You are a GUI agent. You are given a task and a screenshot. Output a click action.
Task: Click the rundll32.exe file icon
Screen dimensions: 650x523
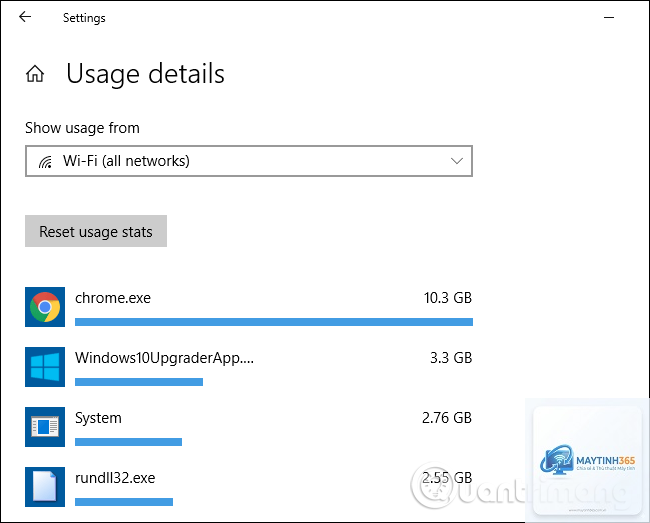pos(45,487)
